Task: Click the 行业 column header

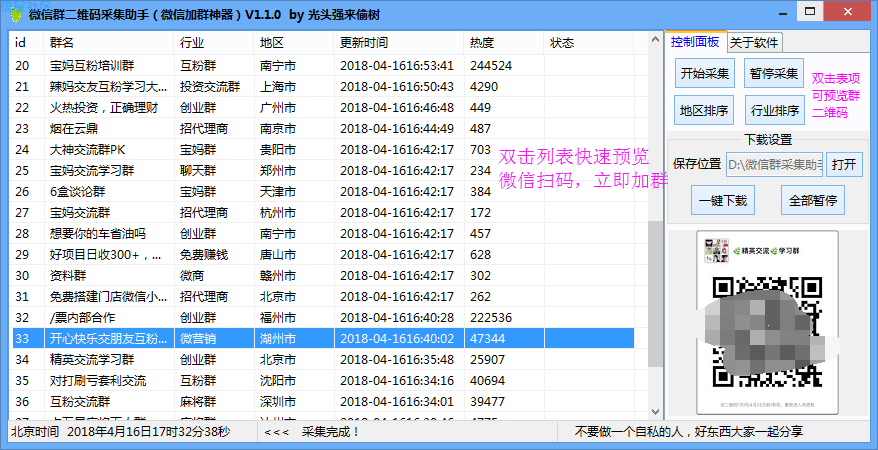Action: 214,43
